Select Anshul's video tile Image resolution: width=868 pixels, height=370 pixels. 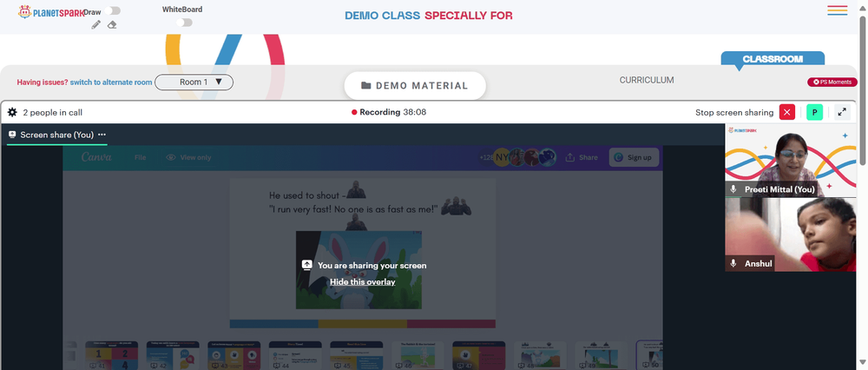pyautogui.click(x=791, y=235)
